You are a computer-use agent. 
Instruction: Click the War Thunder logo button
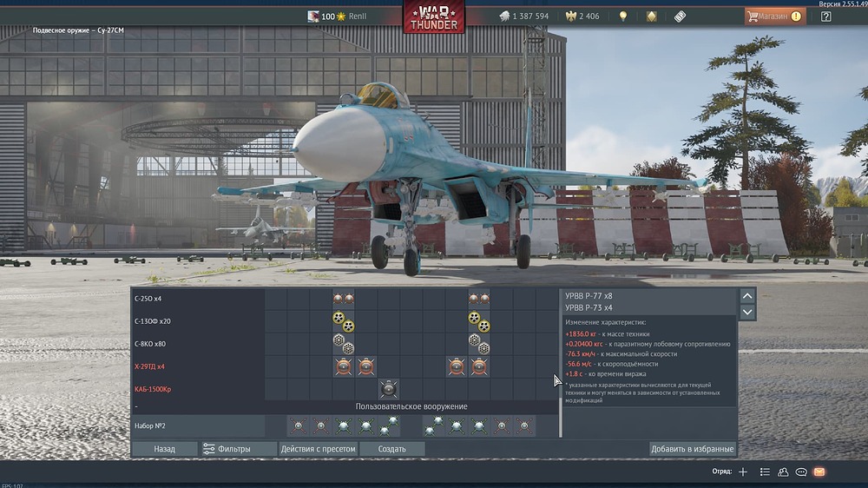coord(433,16)
